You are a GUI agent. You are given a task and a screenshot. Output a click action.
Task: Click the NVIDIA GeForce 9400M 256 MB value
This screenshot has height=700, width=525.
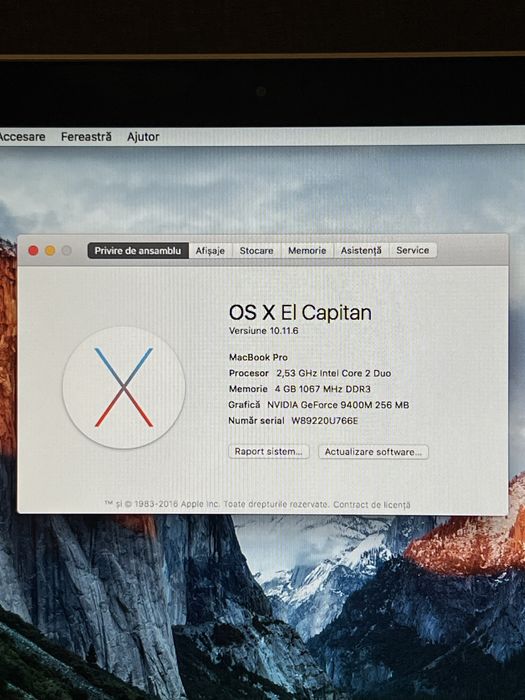(338, 405)
